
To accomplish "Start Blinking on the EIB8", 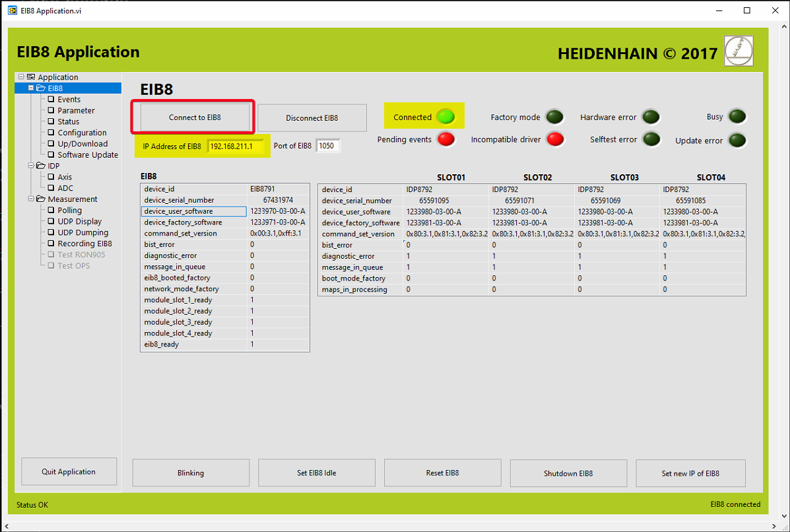I will 191,473.
